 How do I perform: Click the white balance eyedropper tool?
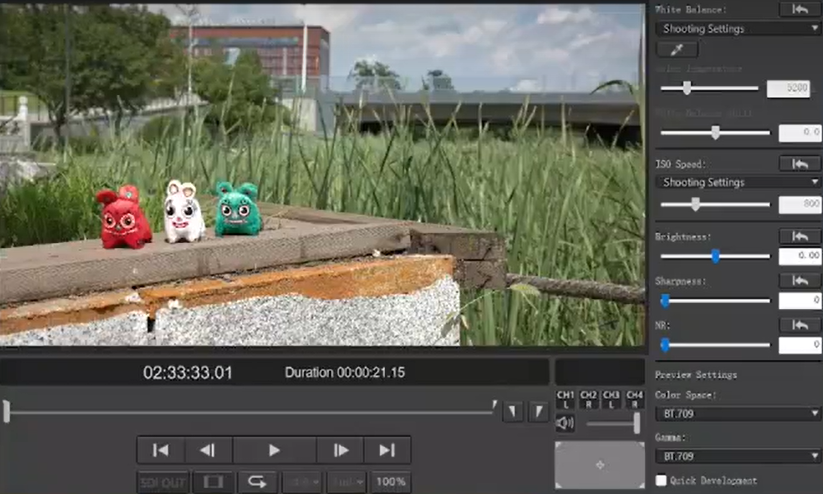[x=675, y=48]
